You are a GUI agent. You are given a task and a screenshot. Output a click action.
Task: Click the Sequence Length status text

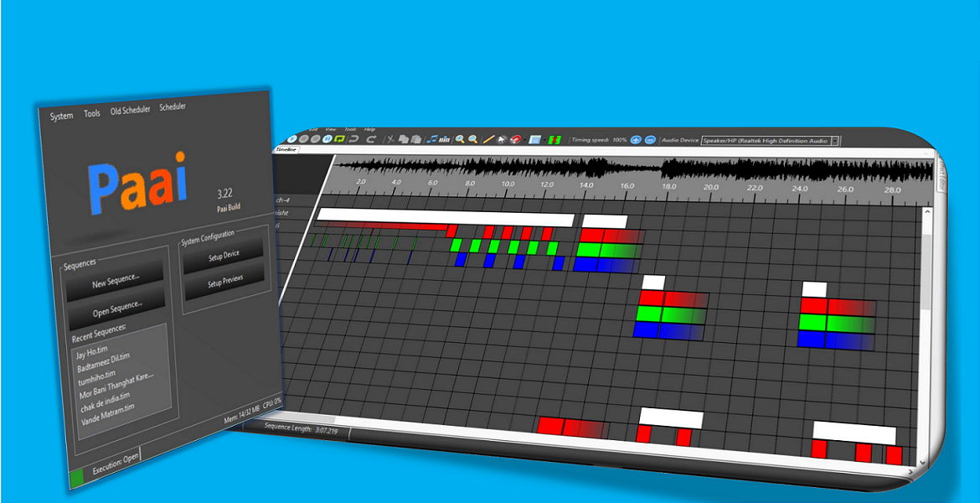302,428
